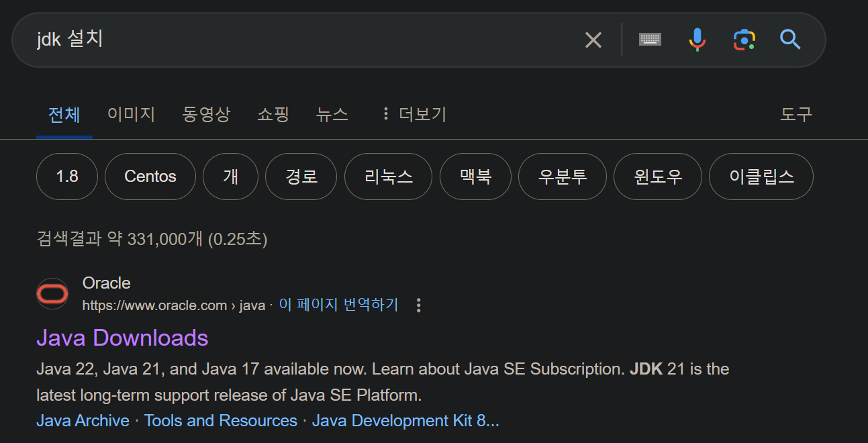Click the Java 22, Java 21 snippet text
The width and height of the screenshot is (868, 443).
click(383, 382)
